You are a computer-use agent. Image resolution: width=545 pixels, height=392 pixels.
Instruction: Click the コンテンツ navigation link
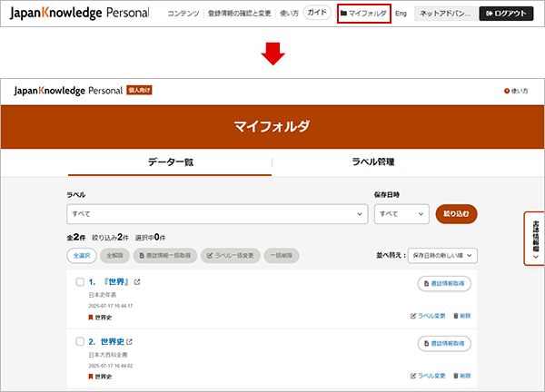pos(183,14)
